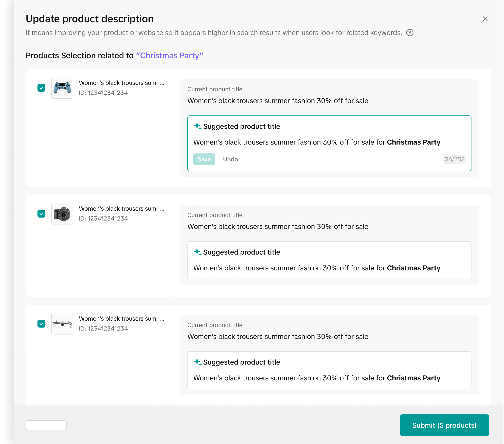Click sparkle icon in second suggested title

point(198,252)
